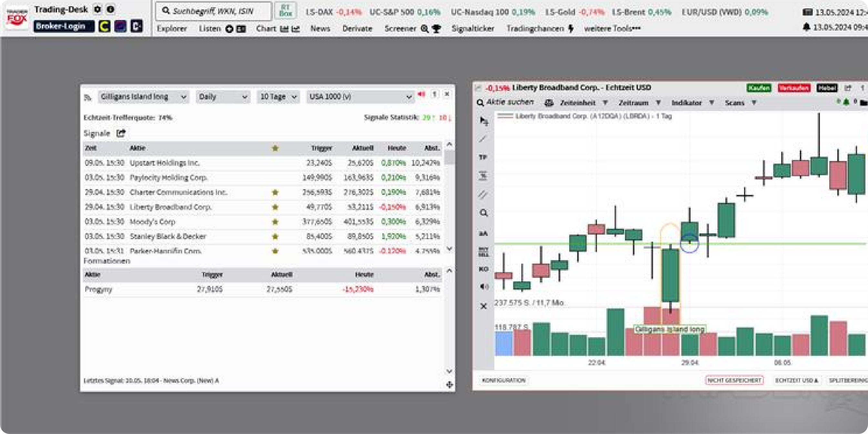Click the speaker alert icon in chart sidebar
Screen dimensions: 868x434
pos(484,287)
